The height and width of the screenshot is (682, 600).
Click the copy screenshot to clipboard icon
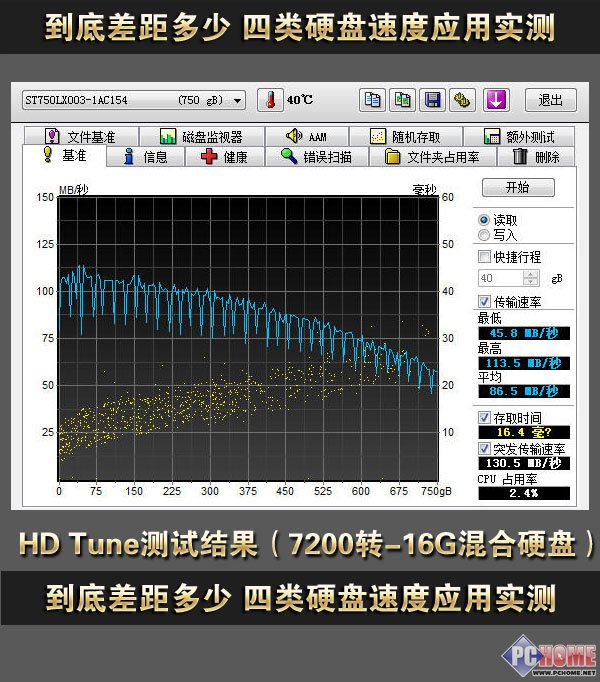click(x=402, y=100)
